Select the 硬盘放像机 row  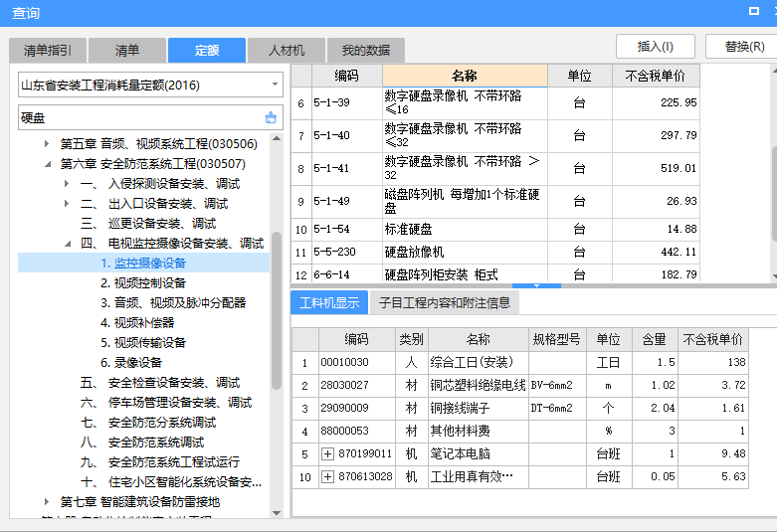click(x=495, y=253)
